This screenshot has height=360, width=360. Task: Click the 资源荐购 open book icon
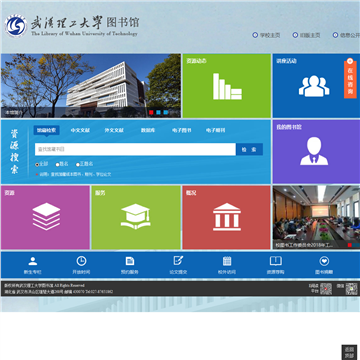tap(276, 261)
